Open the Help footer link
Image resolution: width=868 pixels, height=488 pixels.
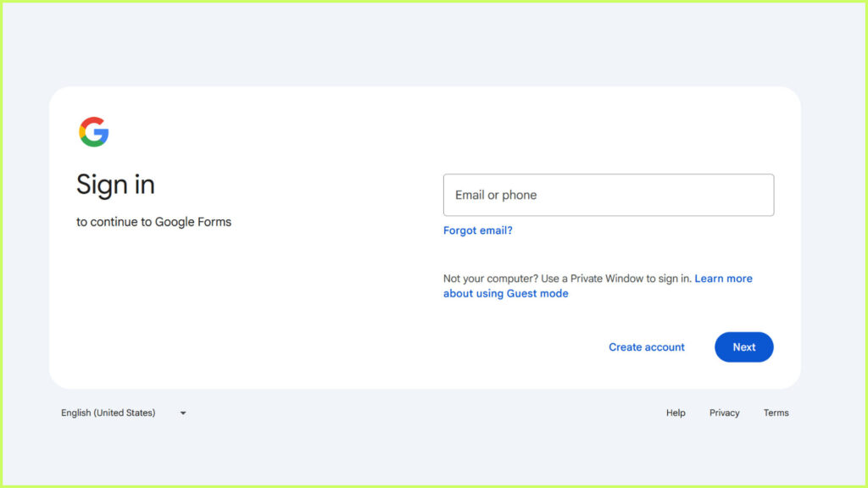(x=676, y=413)
